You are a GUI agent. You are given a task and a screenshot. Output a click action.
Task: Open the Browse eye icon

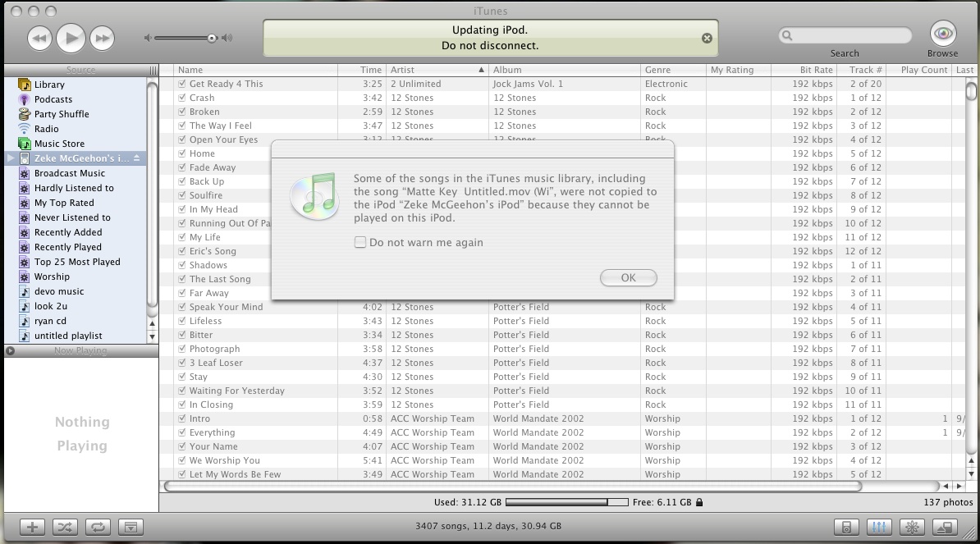(943, 33)
